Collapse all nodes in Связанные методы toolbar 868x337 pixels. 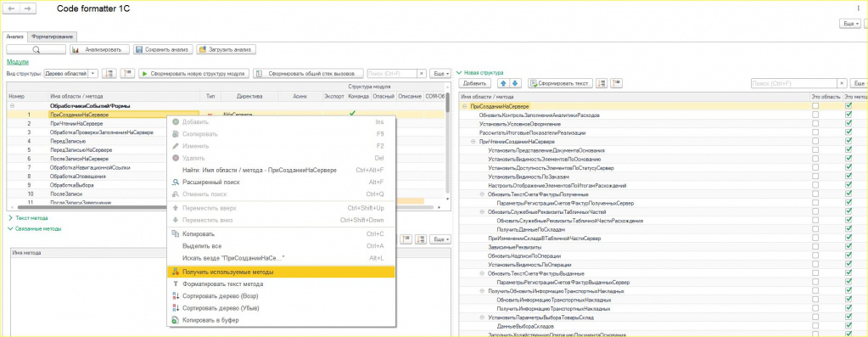406,239
